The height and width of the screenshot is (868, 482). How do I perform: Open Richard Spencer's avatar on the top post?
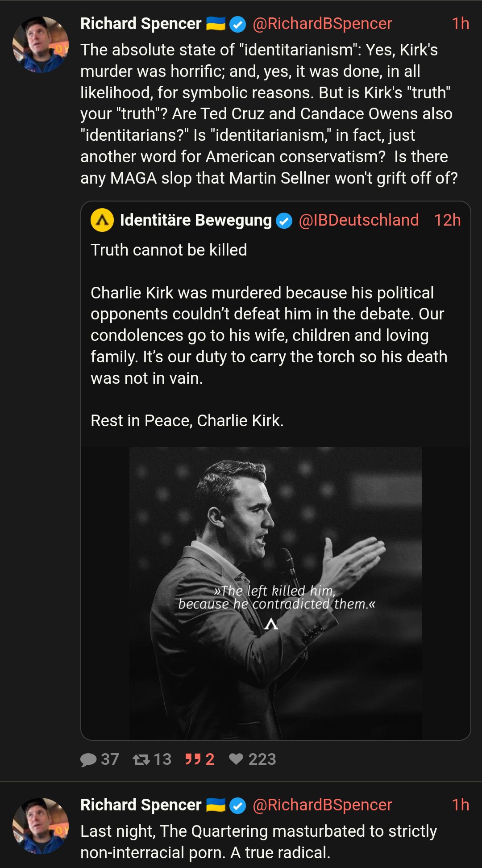tap(41, 45)
